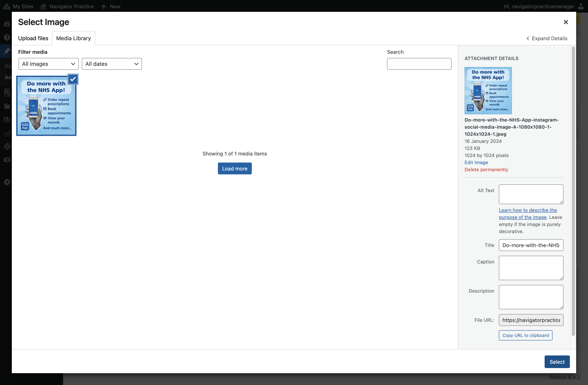Open Learn how to describe the purpose link
Screen dimensions: 588x385
[x=528, y=214]
